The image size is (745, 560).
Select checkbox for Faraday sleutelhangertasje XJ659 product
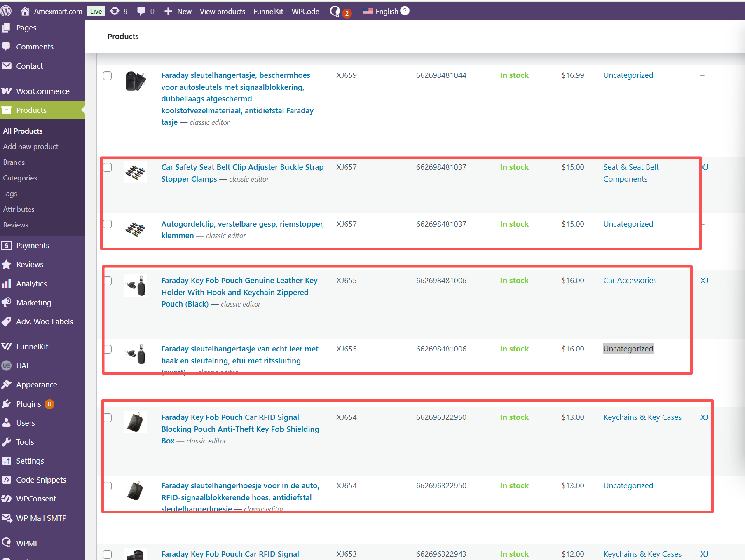[x=108, y=75]
